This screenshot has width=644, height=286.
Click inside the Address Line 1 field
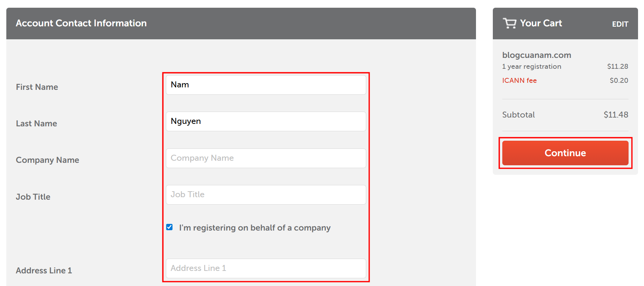[266, 268]
